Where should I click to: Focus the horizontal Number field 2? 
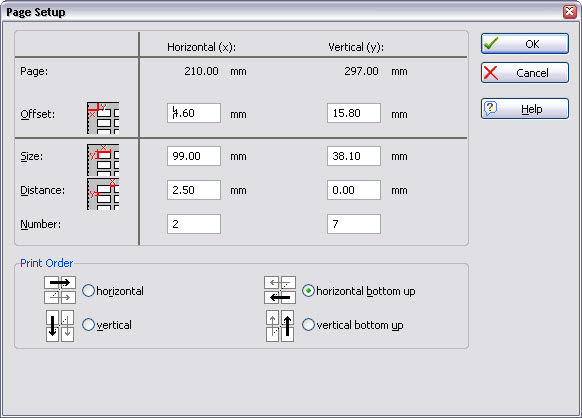[194, 224]
